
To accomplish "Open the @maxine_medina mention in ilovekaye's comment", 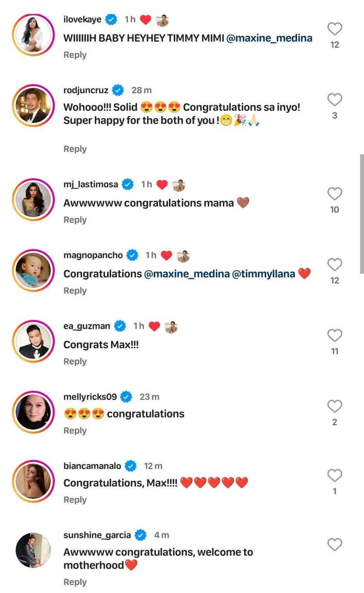I will (x=269, y=38).
